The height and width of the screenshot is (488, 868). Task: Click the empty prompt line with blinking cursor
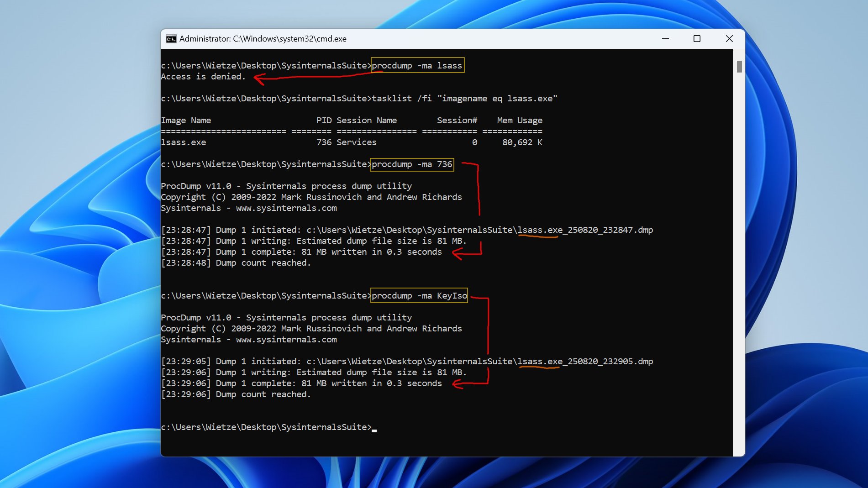click(268, 427)
